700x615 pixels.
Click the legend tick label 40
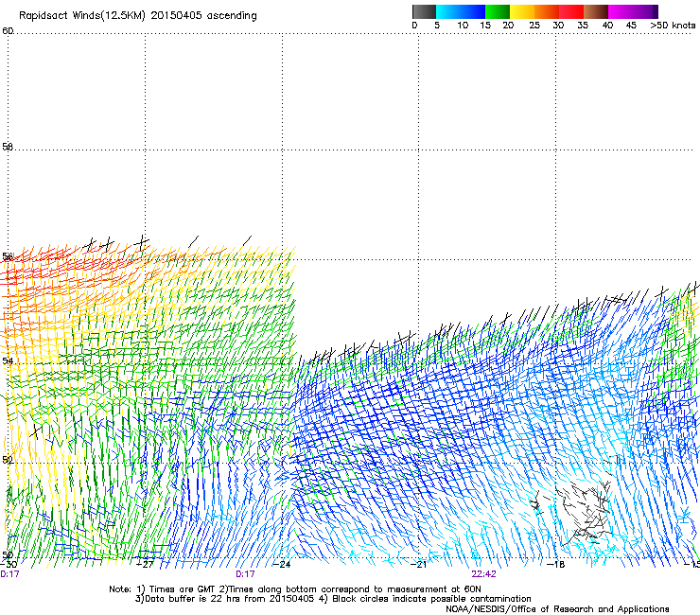[x=607, y=26]
